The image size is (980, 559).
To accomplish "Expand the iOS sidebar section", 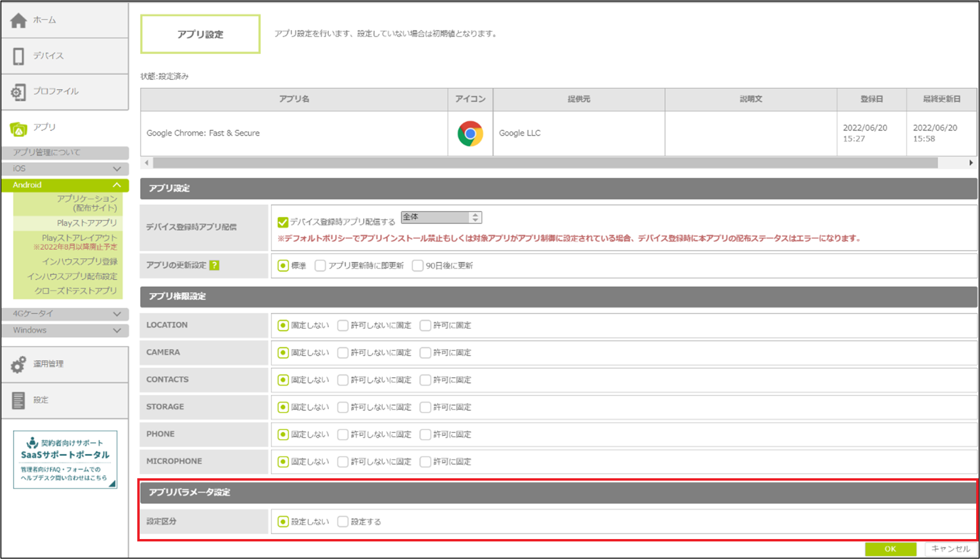I will (65, 169).
